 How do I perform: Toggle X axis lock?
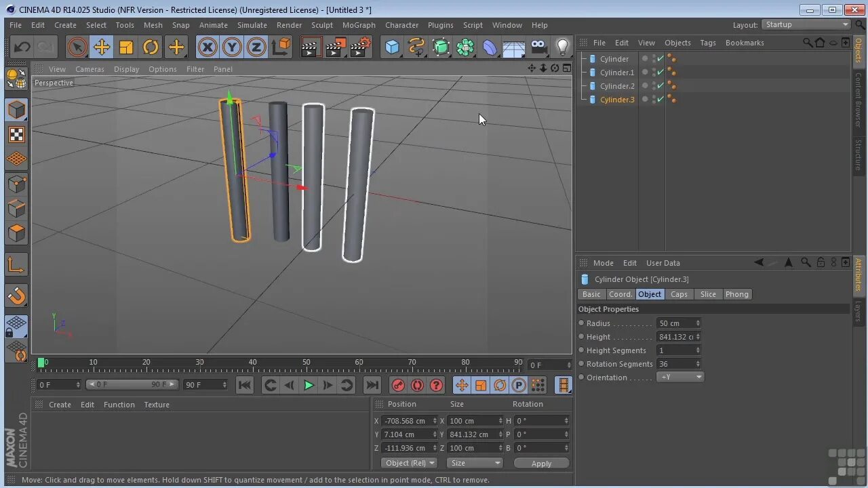208,47
